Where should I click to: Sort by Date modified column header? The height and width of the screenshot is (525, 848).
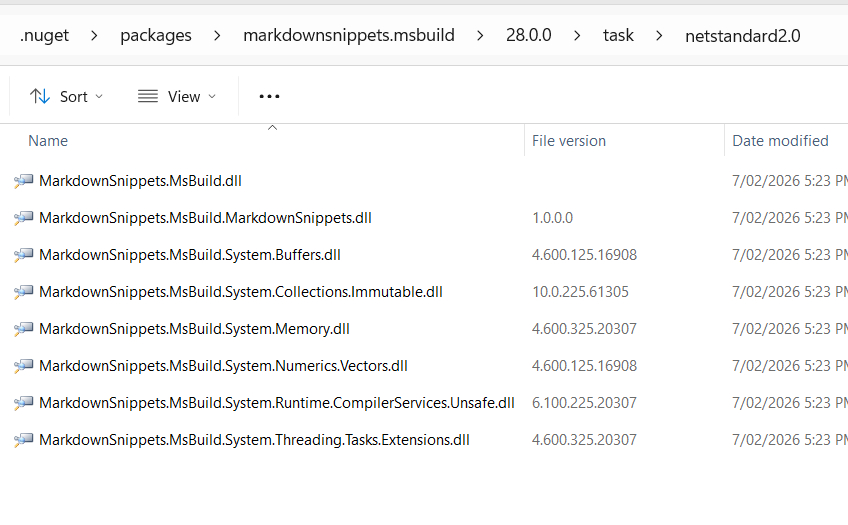pyautogui.click(x=780, y=141)
